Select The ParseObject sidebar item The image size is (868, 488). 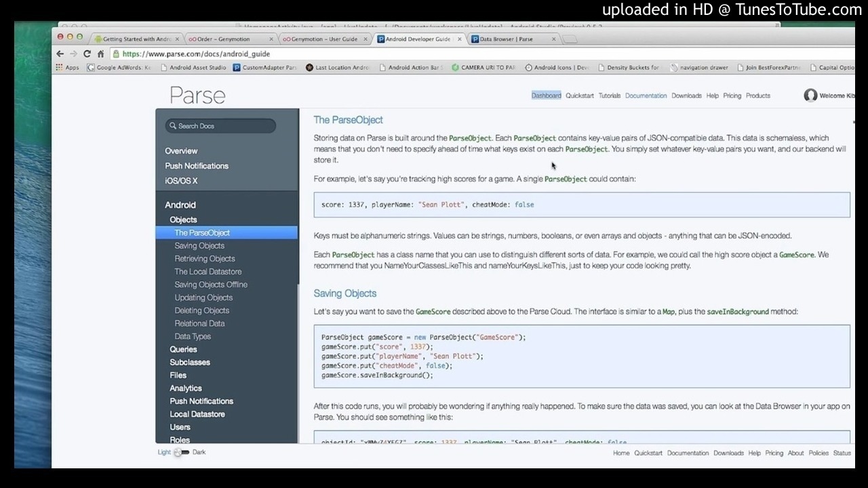(226, 232)
